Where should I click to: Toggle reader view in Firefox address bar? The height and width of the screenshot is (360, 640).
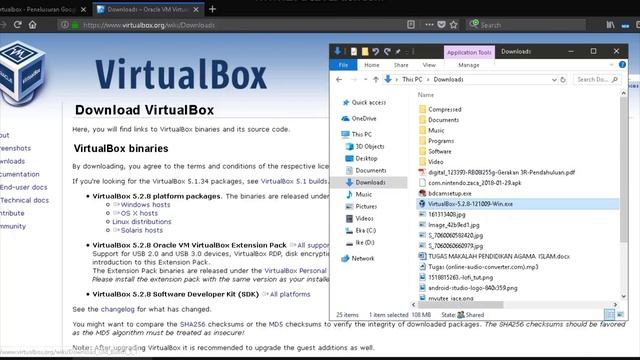(411, 24)
